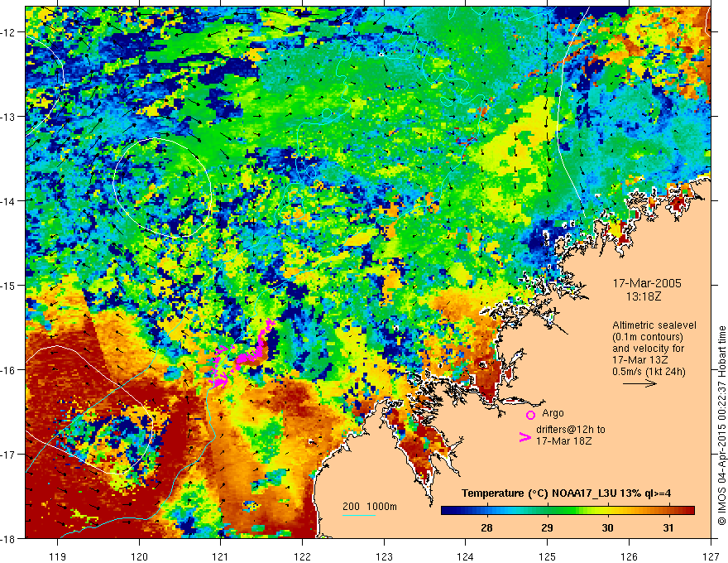
Task: Click the '0.5m/s (1kt 24h)' text
Action: (x=649, y=372)
